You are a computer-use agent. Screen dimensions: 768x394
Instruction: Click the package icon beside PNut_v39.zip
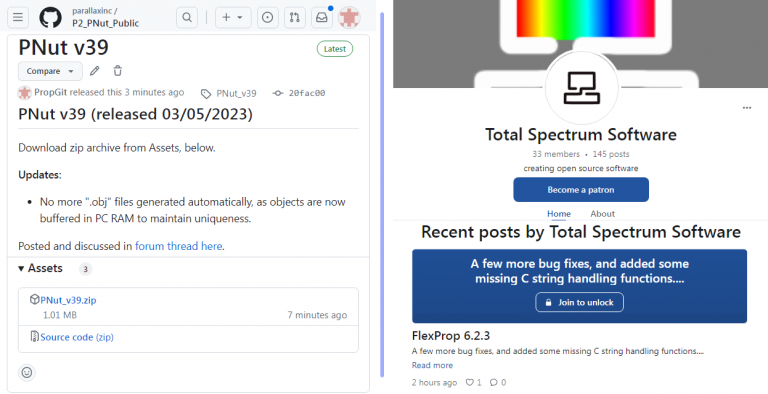coord(34,299)
